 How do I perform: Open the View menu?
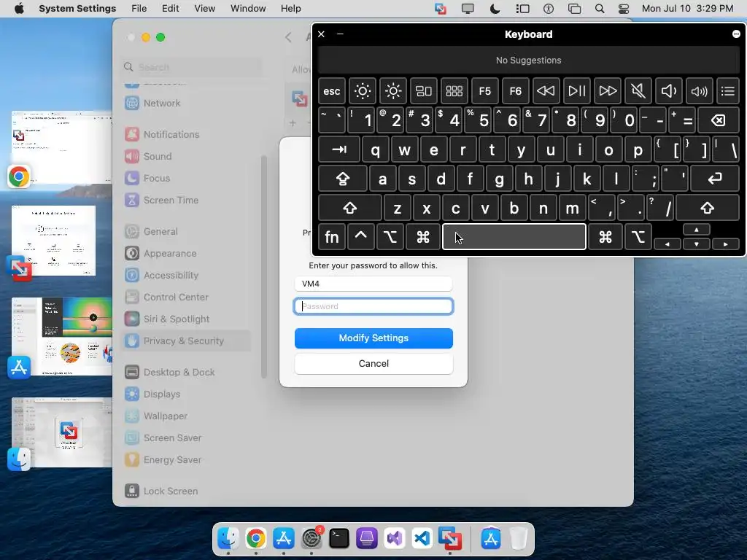[x=205, y=9]
